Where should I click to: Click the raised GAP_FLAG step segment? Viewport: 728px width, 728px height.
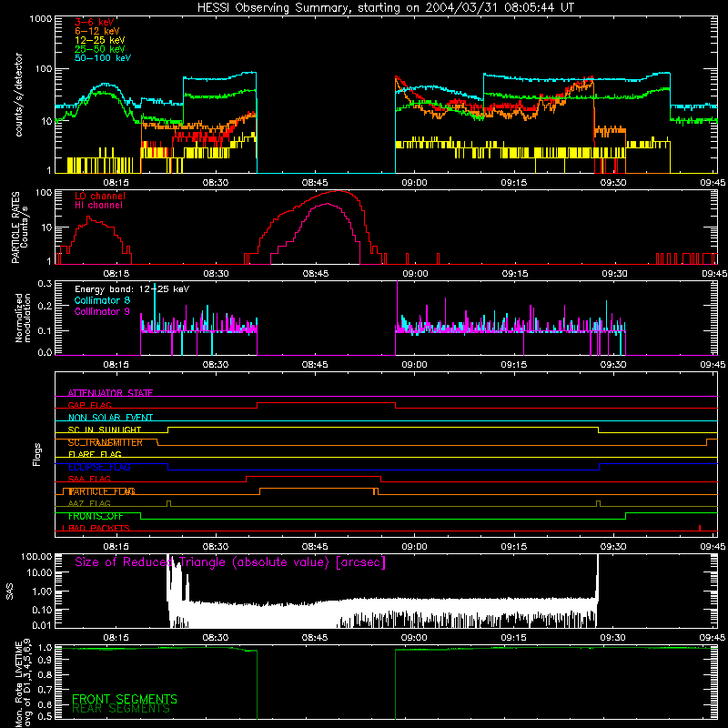pyautogui.click(x=326, y=403)
